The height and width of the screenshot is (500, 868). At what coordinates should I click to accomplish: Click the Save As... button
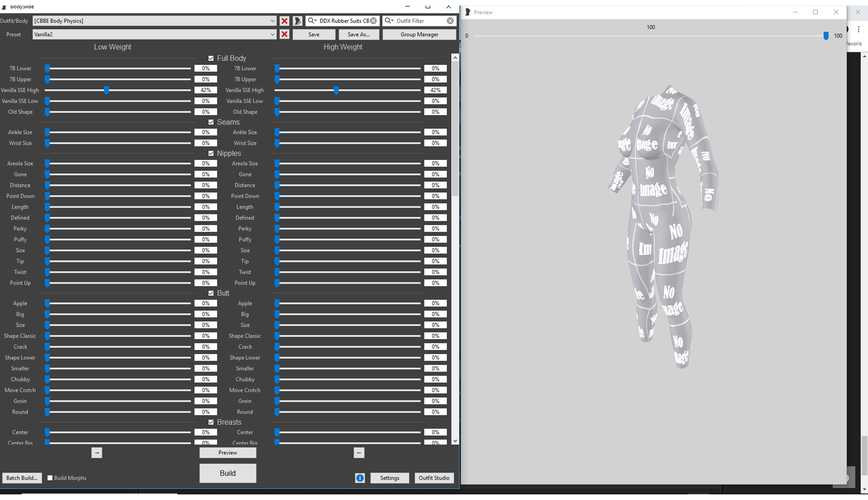pyautogui.click(x=359, y=34)
